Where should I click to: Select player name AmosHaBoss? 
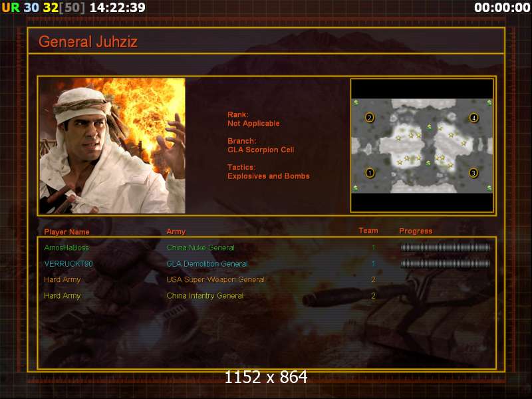(x=66, y=247)
